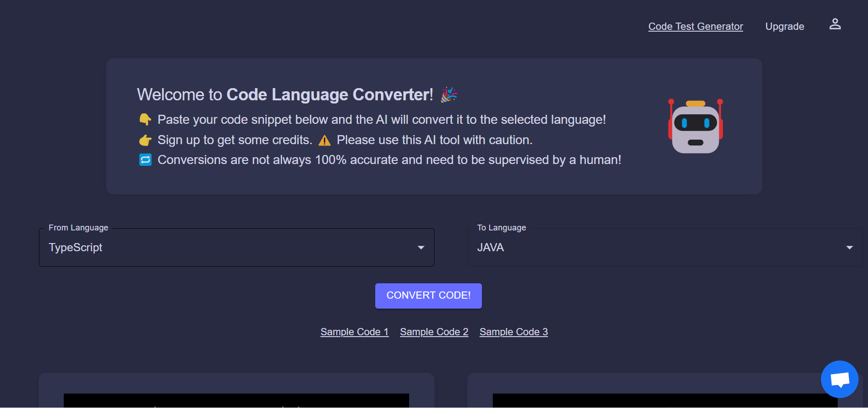Open the user account profile icon
This screenshot has width=868, height=408.
835,24
